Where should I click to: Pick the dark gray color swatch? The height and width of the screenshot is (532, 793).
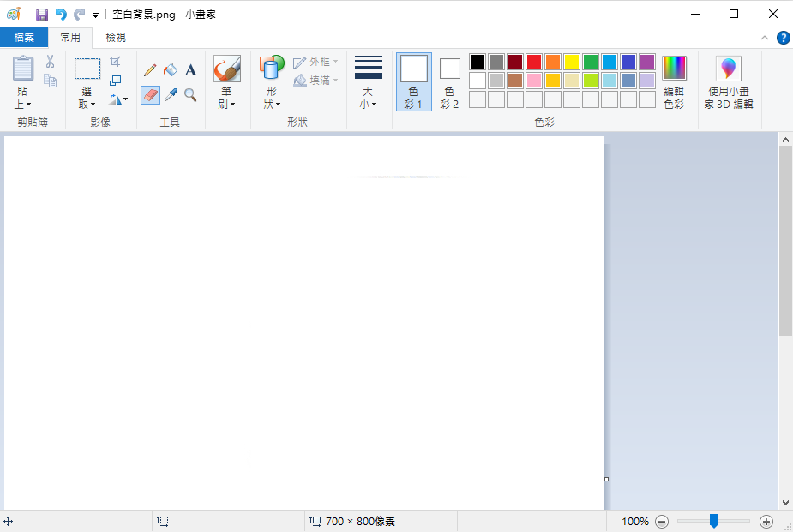coord(496,62)
